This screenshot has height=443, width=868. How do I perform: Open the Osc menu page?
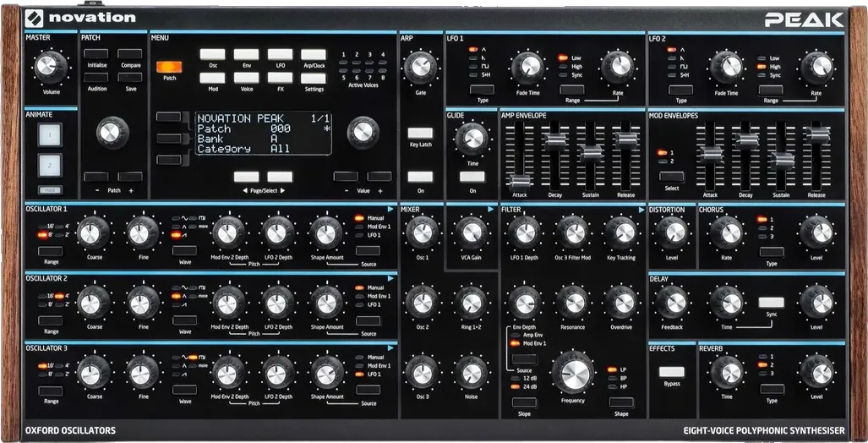click(x=212, y=54)
